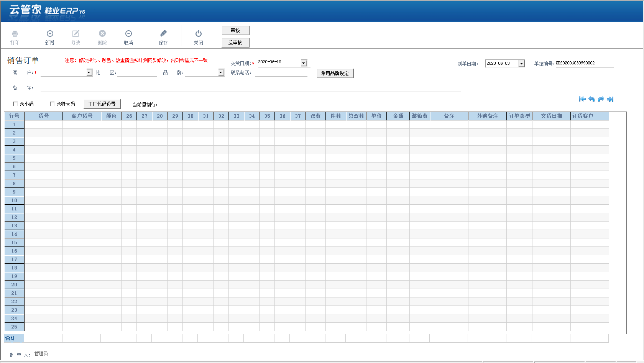Go to next record arrow icon
The height and width of the screenshot is (363, 644).
point(601,99)
